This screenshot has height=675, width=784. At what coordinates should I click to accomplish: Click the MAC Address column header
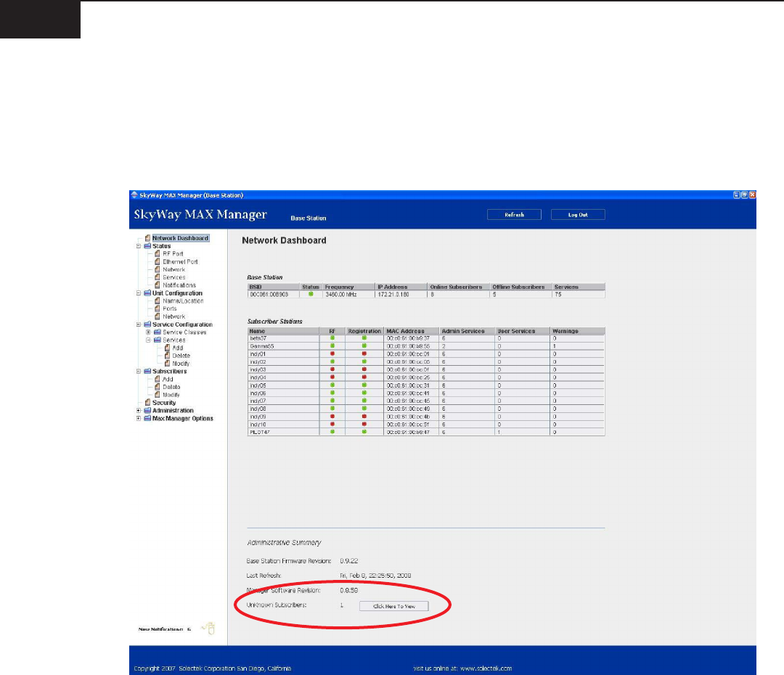tap(412, 331)
